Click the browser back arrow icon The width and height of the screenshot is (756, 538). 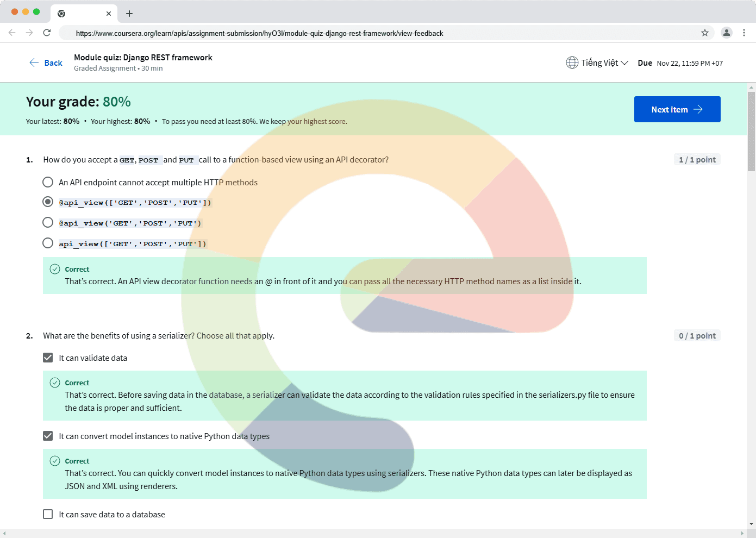tap(12, 33)
